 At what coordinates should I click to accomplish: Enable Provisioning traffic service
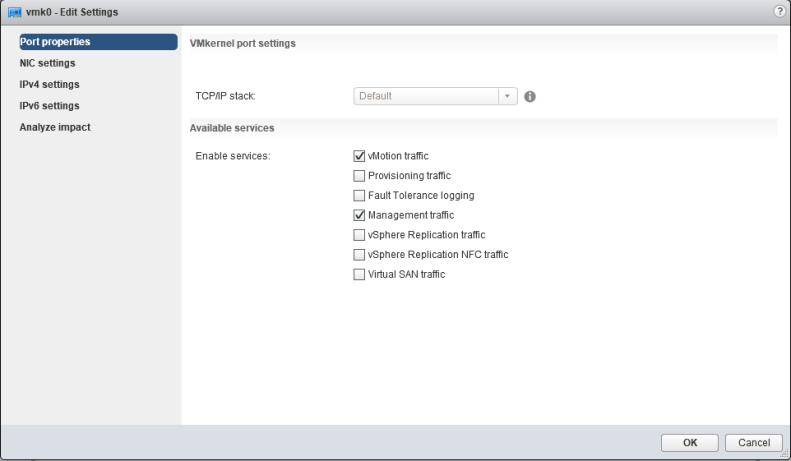coord(360,176)
